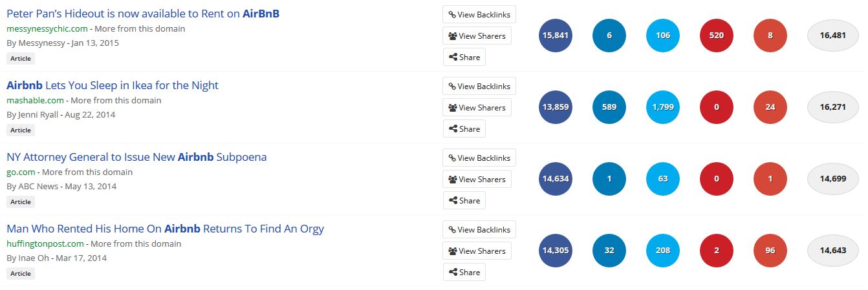Viewport: 868px width, 290px height.
Task: Click View Backlinks for the Peter Pan article
Action: point(479,14)
